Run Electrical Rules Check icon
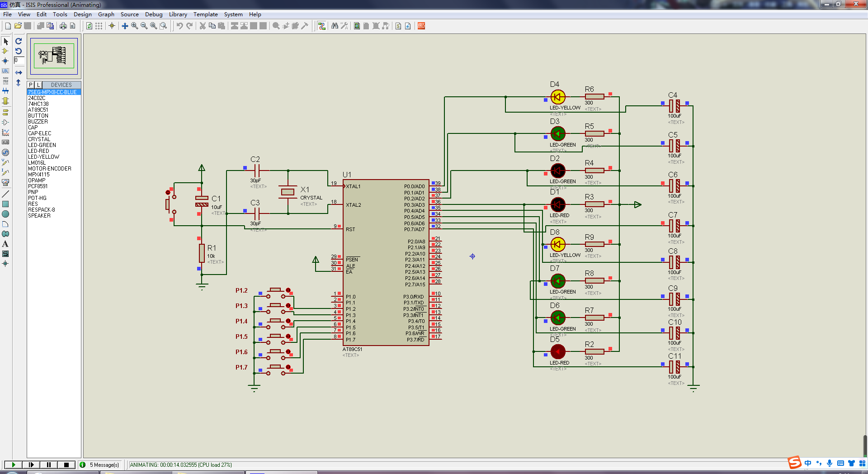Screen dimensions: 868x474 click(x=408, y=26)
